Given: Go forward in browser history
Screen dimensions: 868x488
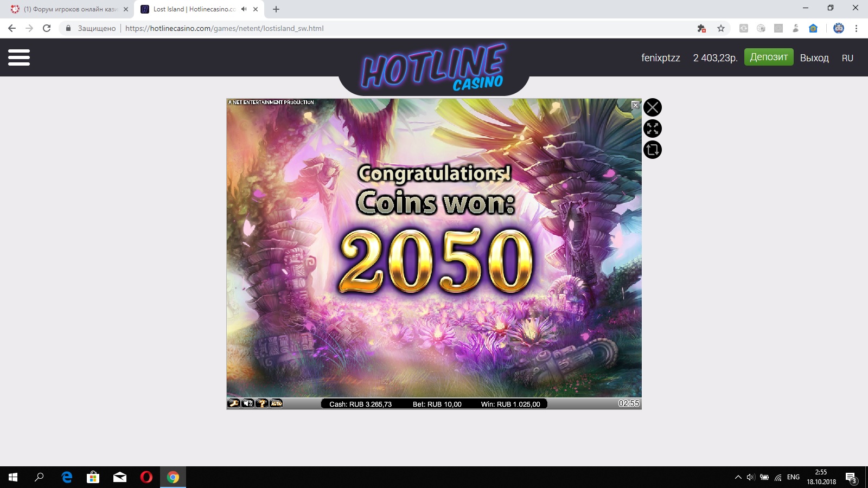Looking at the screenshot, I should pyautogui.click(x=29, y=28).
